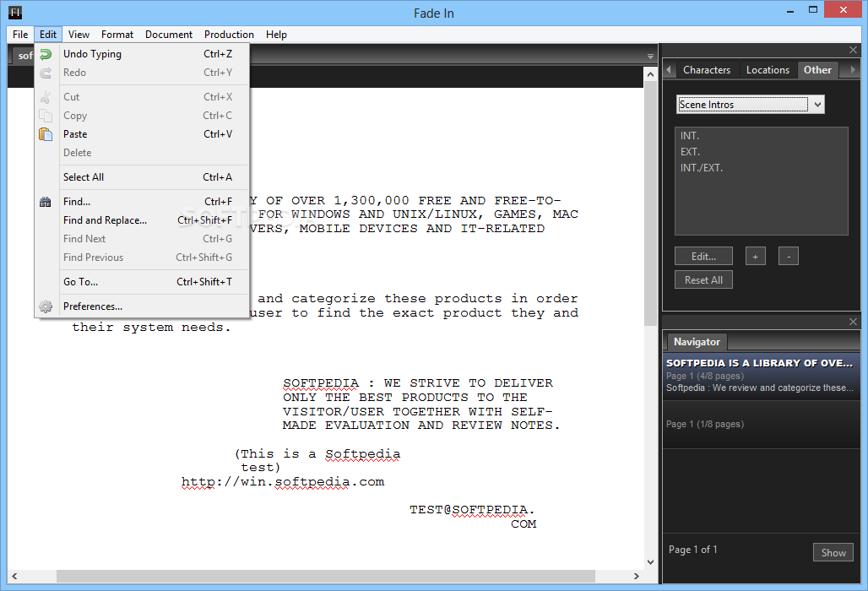Open the Format menu
Screen dimensions: 868x591
[117, 35]
